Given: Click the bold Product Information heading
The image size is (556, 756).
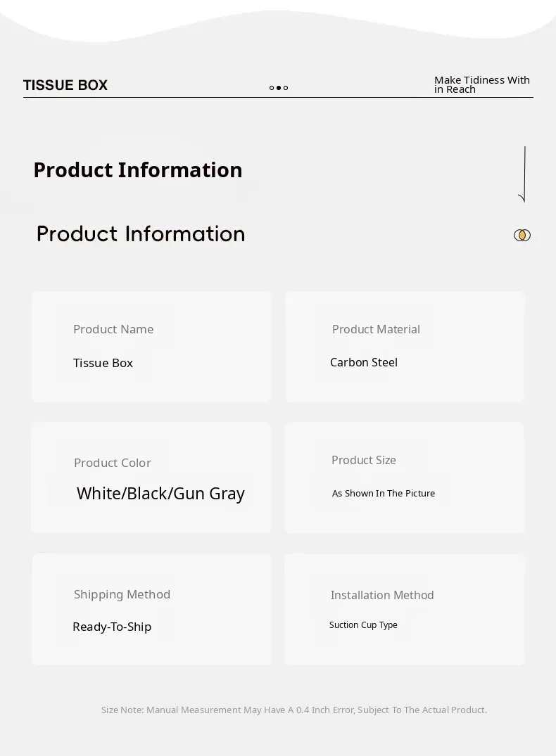Looking at the screenshot, I should (x=138, y=170).
